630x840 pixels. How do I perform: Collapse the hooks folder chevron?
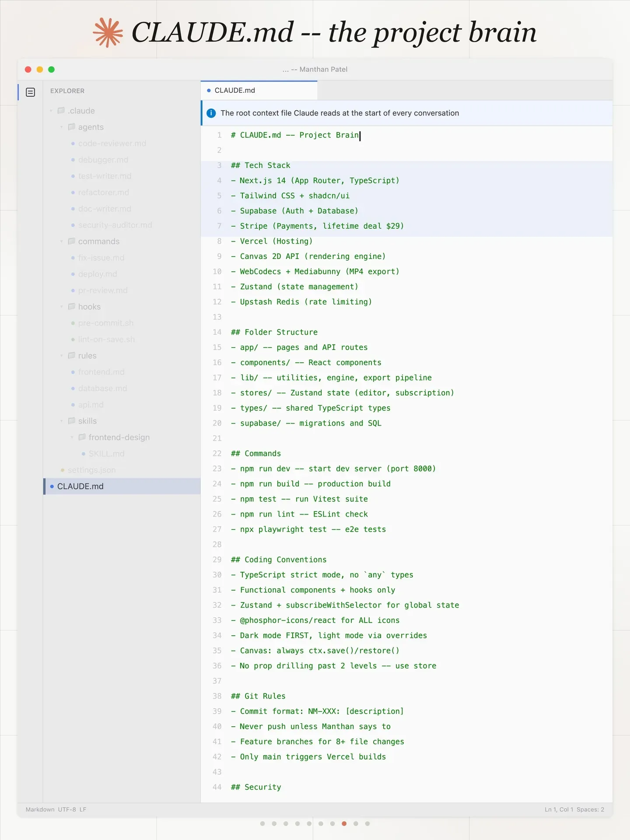(x=62, y=307)
